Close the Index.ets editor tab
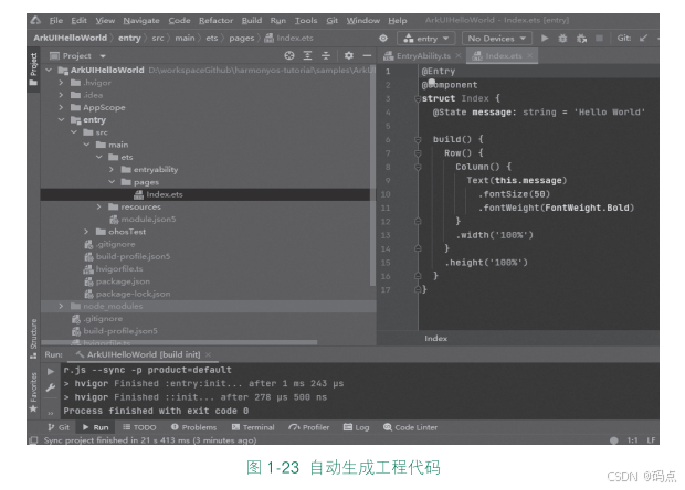The width and height of the screenshot is (685, 490). coord(529,55)
